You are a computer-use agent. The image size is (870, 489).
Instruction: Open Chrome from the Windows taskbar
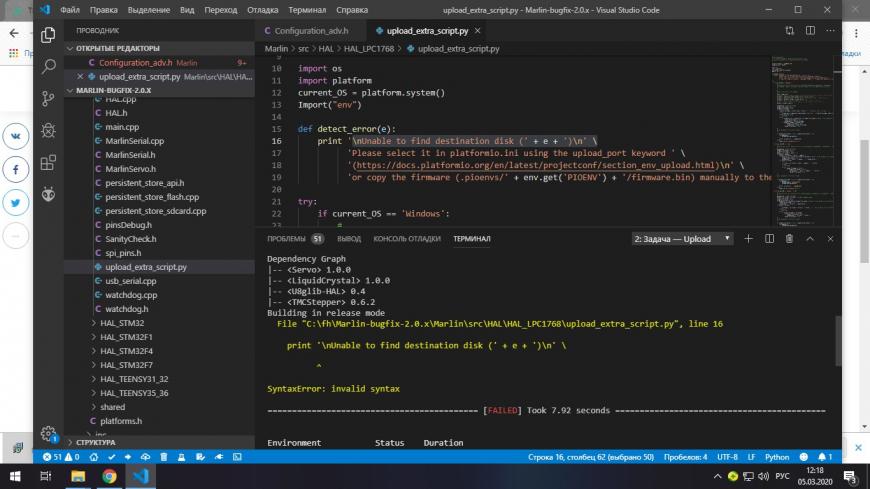tap(109, 476)
